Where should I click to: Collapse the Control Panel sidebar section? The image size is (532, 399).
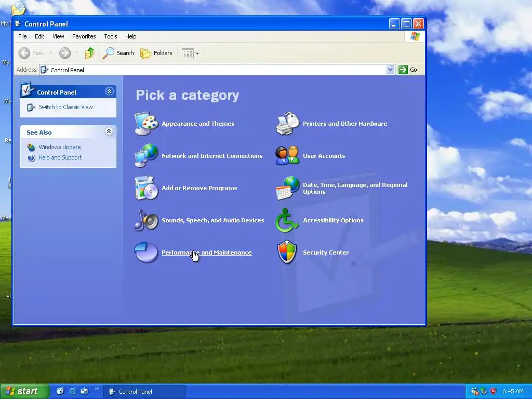pyautogui.click(x=109, y=91)
